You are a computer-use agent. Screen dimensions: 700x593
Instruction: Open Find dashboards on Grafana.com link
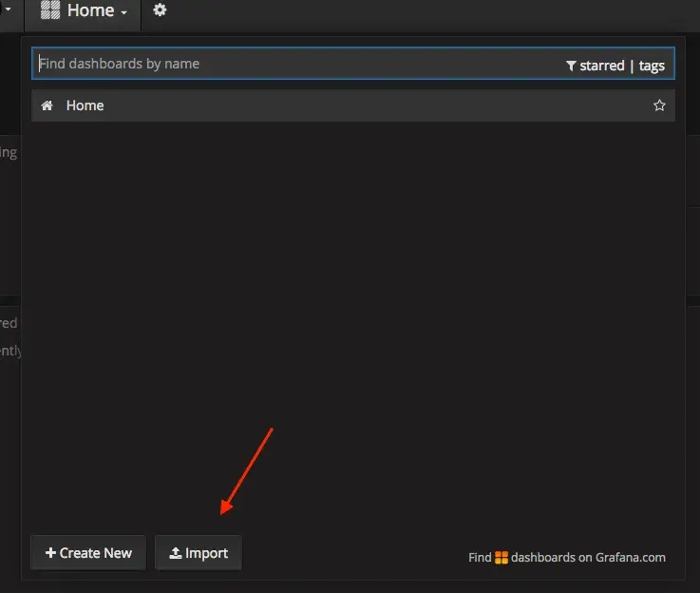(566, 557)
